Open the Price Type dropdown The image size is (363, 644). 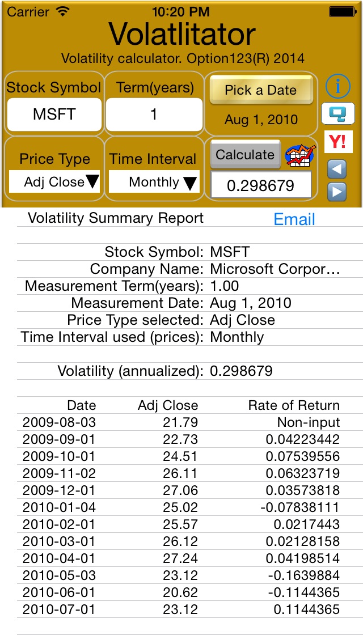tap(54, 182)
